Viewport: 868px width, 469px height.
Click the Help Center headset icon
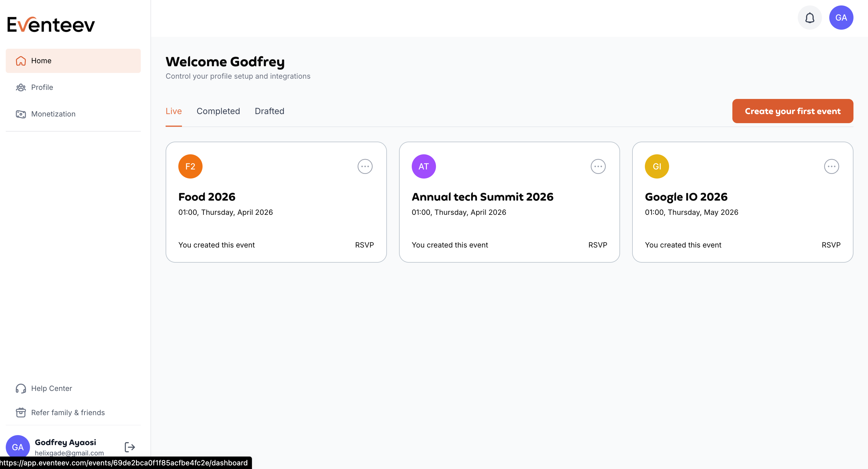pos(21,388)
